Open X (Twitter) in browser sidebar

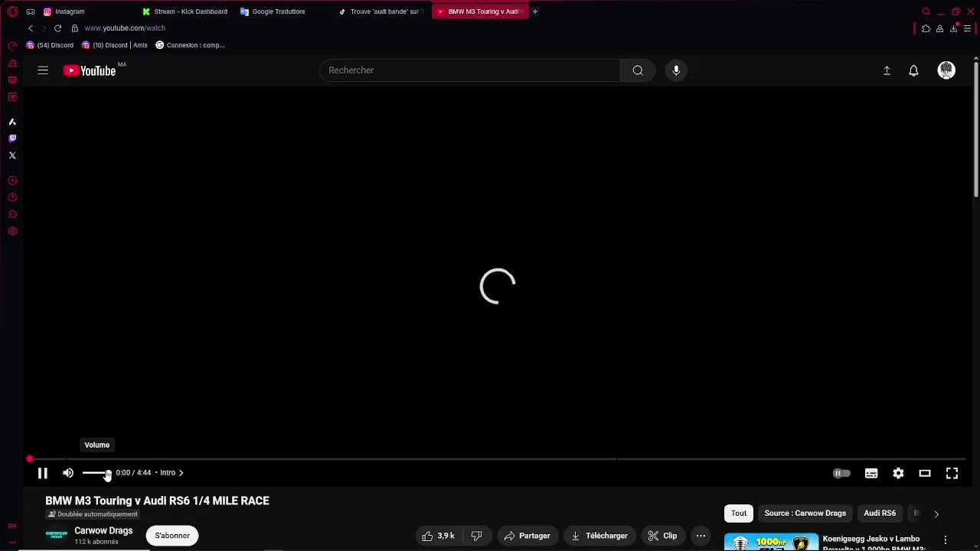point(12,155)
